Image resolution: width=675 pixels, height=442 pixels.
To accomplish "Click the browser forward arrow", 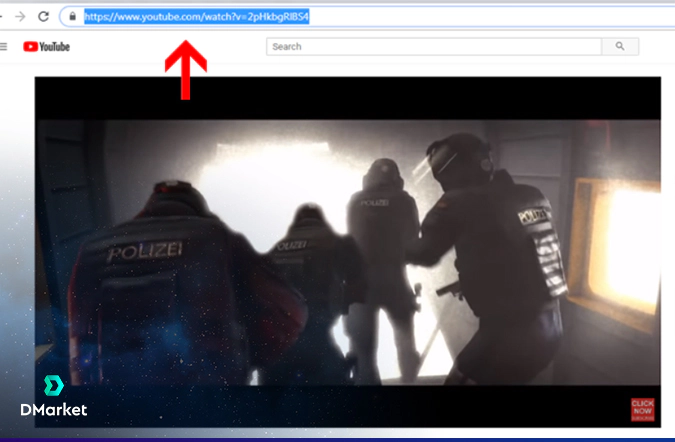I will [20, 16].
